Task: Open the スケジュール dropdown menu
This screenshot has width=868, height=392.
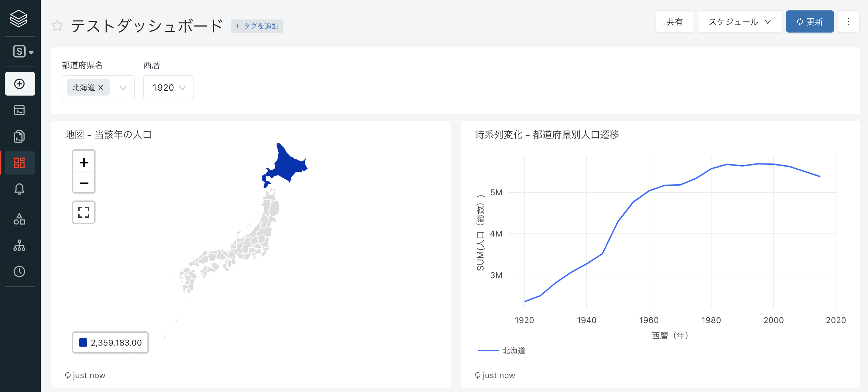Action: pyautogui.click(x=740, y=22)
